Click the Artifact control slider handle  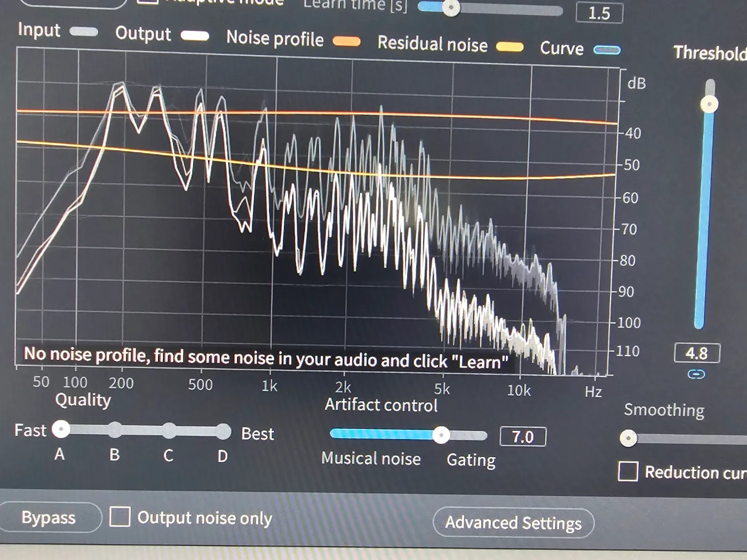coord(441,435)
